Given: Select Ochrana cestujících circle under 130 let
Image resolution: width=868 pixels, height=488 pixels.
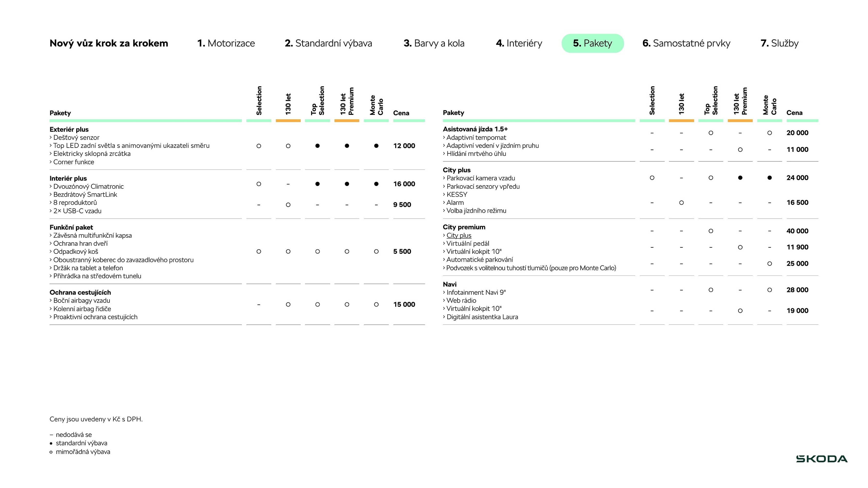Looking at the screenshot, I should (x=288, y=305).
